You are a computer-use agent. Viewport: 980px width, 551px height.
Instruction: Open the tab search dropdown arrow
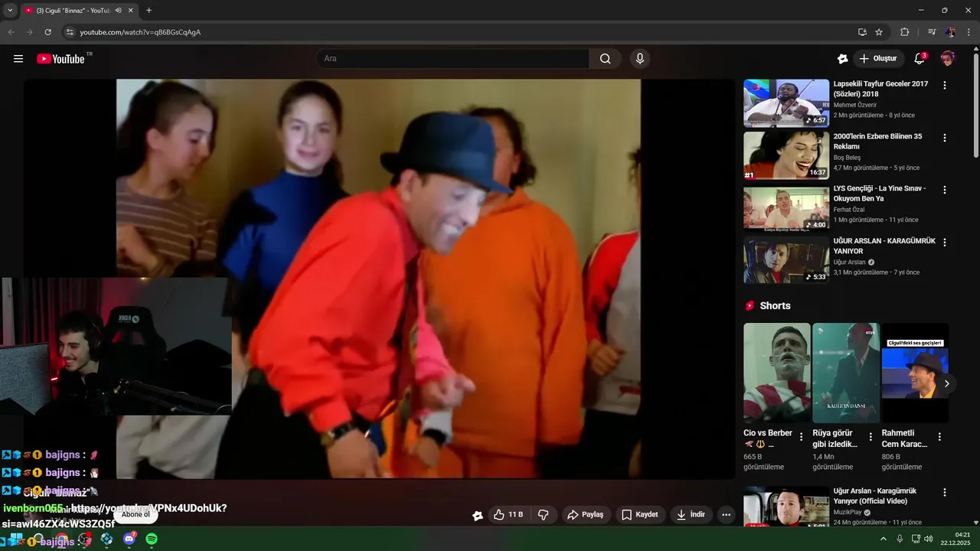pyautogui.click(x=10, y=11)
